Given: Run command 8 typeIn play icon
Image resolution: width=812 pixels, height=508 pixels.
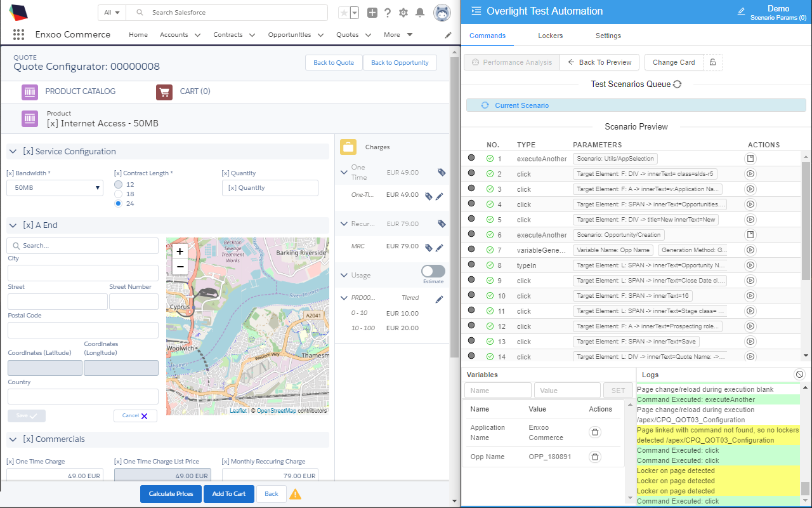Looking at the screenshot, I should [x=750, y=265].
